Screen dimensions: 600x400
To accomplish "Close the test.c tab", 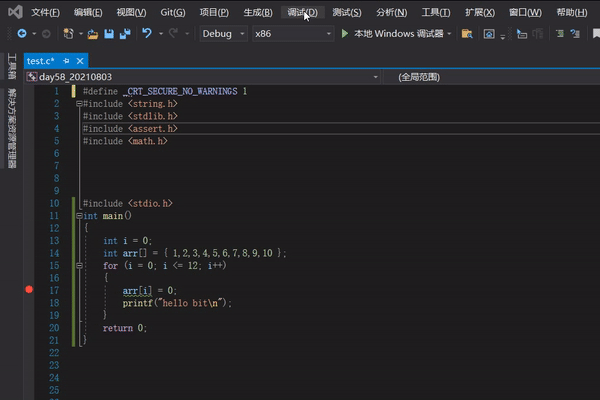I will pyautogui.click(x=80, y=61).
